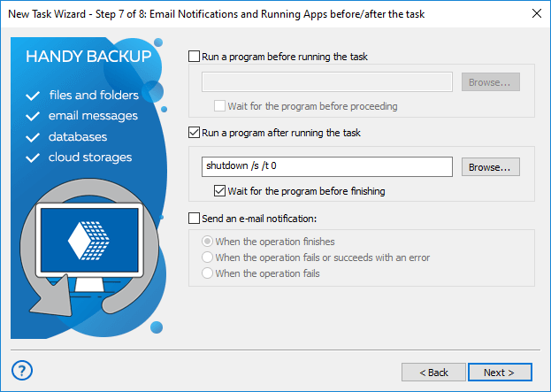Click the empty before-task program path field
Viewport: 551px width, 392px height.
pos(327,82)
